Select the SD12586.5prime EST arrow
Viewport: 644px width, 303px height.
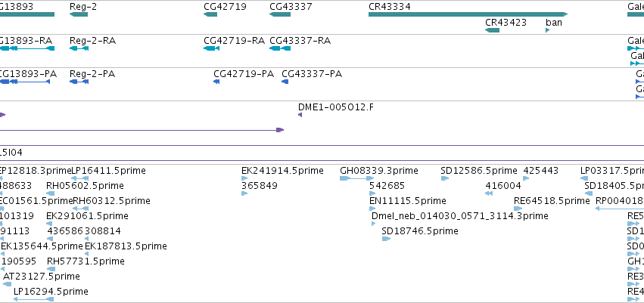pos(445,178)
